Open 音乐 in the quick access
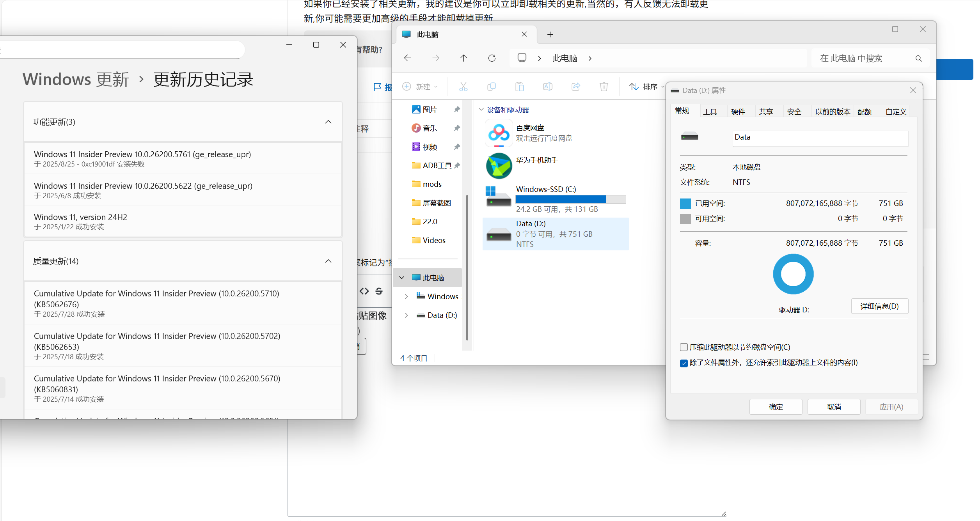 (430, 128)
